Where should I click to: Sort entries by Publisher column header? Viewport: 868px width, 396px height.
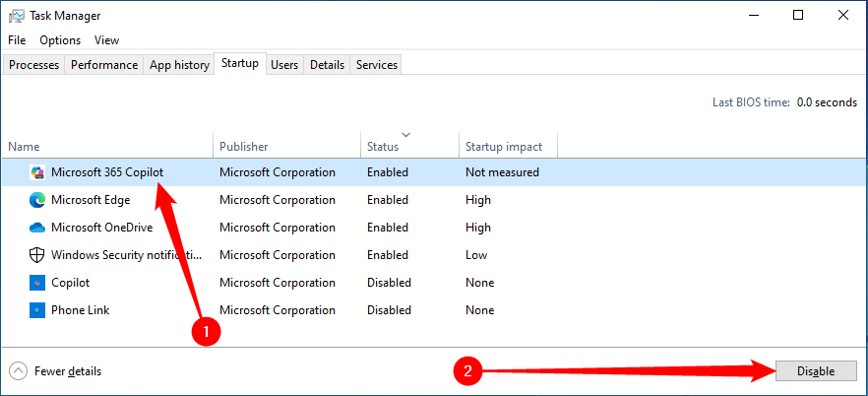point(243,147)
